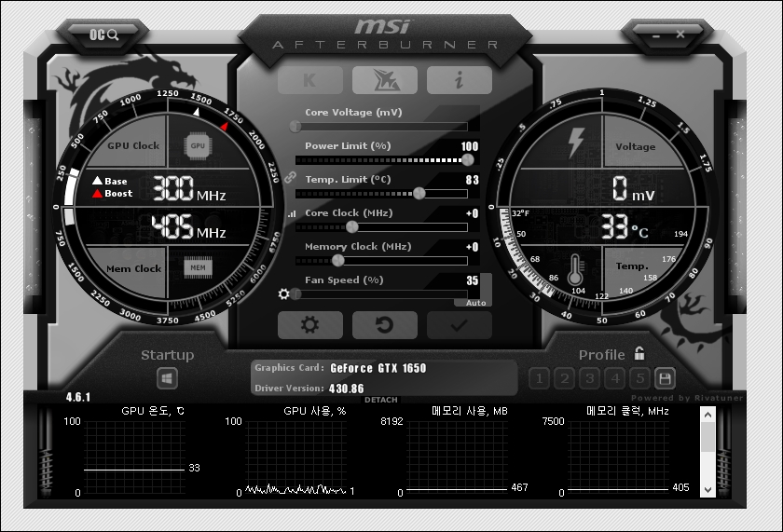Viewport: 783px width, 532px height.
Task: Open settings with the gear button
Action: click(310, 325)
